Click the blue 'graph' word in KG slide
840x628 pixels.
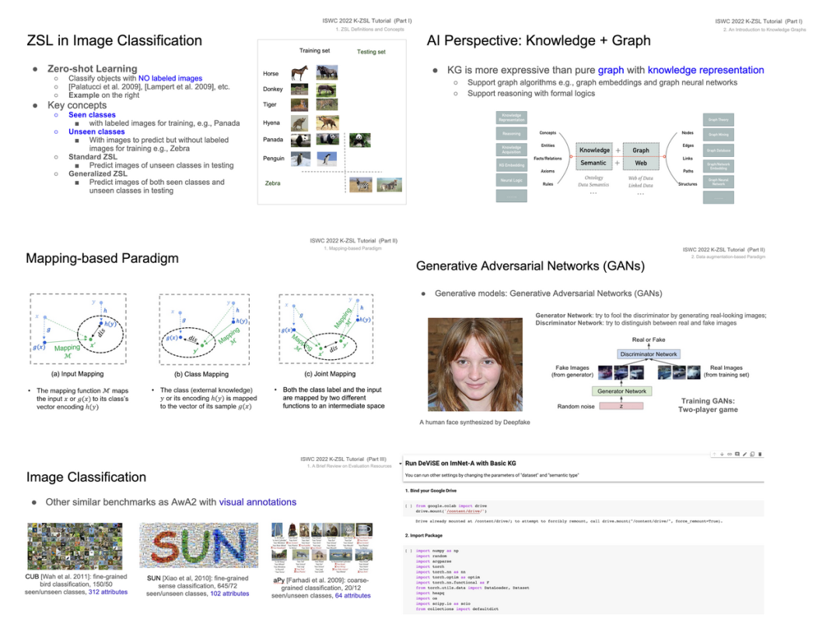[611, 70]
